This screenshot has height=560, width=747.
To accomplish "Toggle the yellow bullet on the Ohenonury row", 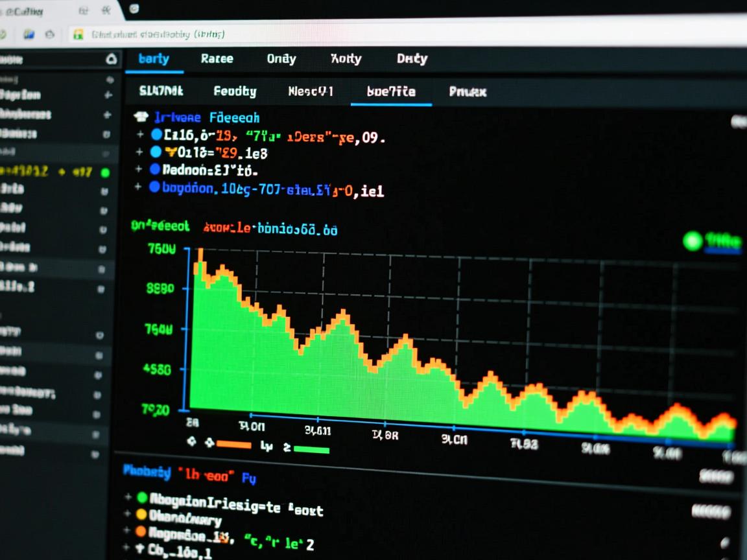I will pos(141,515).
